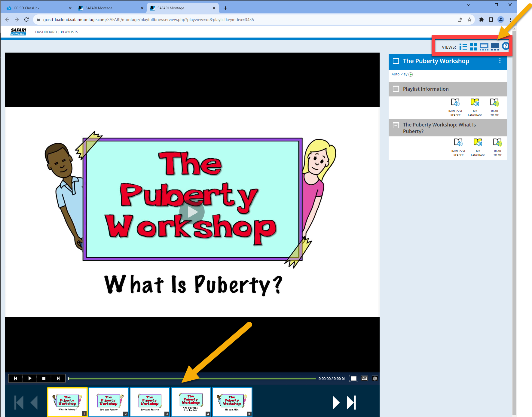Open Immersive Reader under Playlist Information
Screen dimensions: 532x417
click(455, 107)
